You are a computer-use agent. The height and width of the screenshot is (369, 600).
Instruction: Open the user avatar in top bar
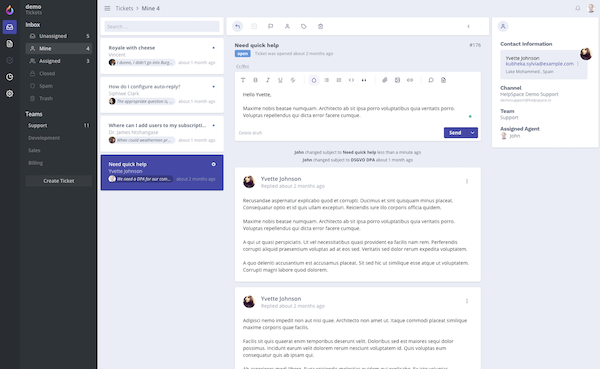(x=591, y=8)
